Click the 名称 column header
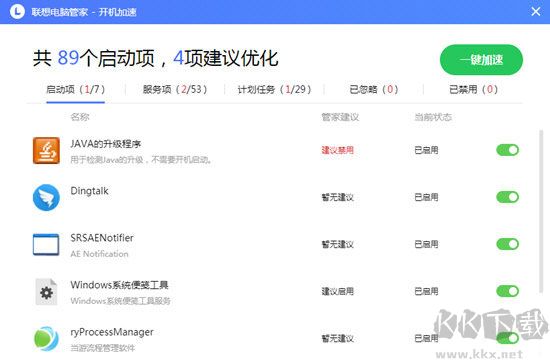The image size is (550, 361). [x=80, y=117]
